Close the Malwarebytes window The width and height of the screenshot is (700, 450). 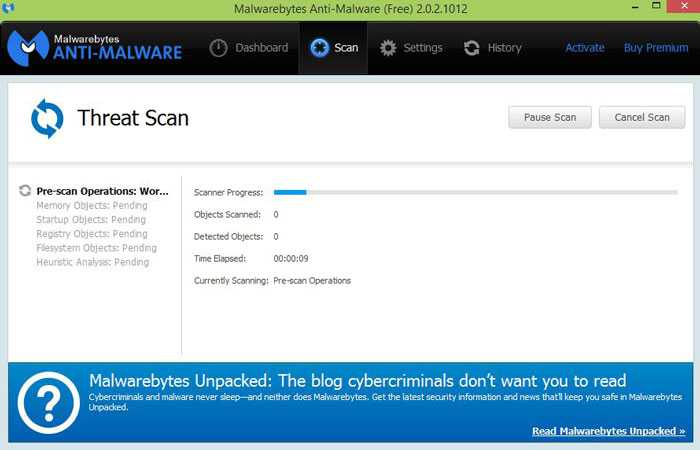tap(684, 6)
